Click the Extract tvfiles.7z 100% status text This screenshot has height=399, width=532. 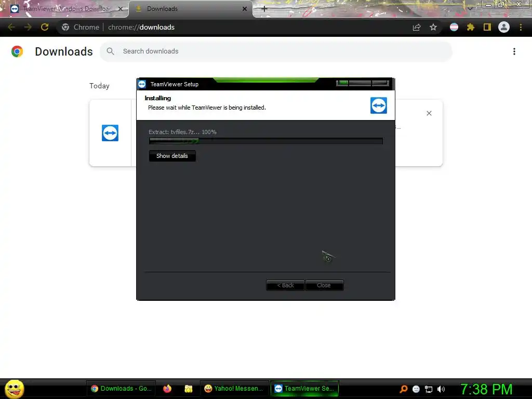pyautogui.click(x=182, y=132)
